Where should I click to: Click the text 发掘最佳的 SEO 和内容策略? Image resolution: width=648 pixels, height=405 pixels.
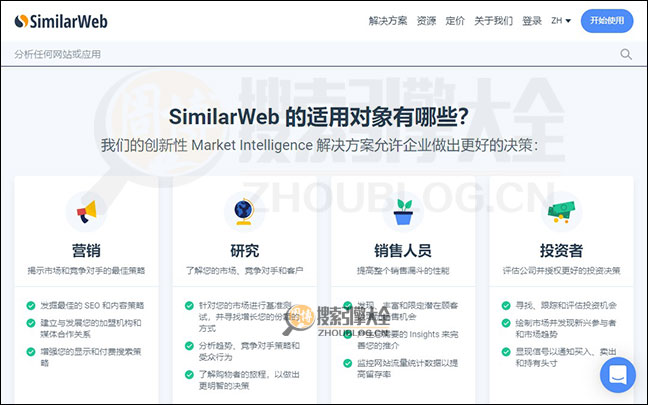(92, 305)
